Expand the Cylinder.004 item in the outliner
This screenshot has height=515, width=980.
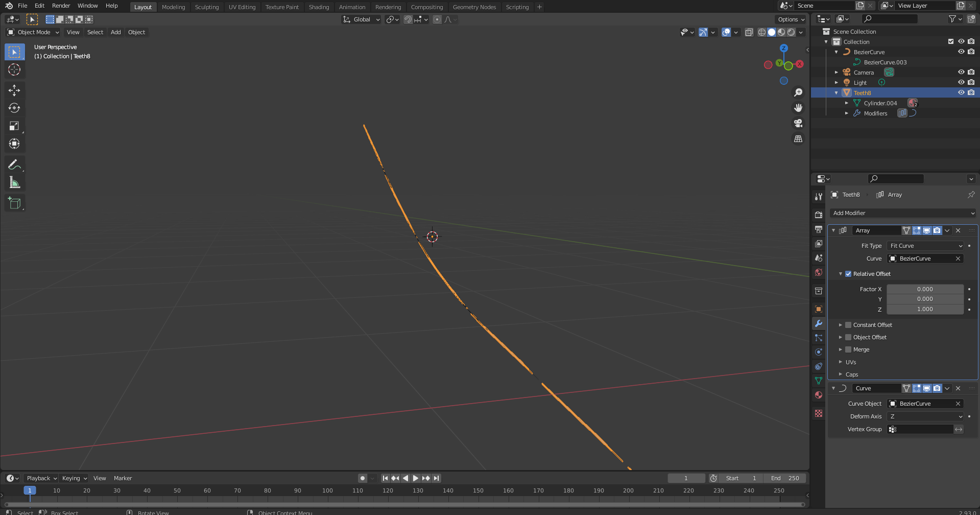tap(847, 103)
